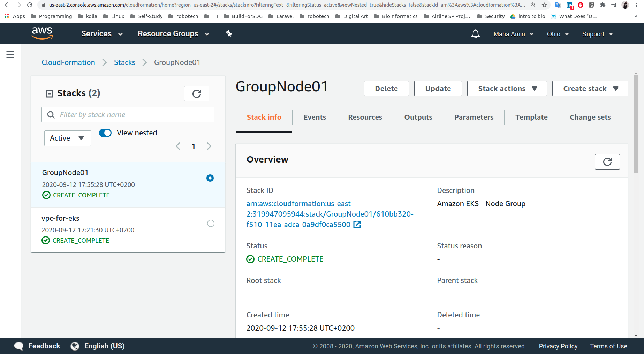Go to next stacks page
This screenshot has height=354, width=644.
coord(209,146)
